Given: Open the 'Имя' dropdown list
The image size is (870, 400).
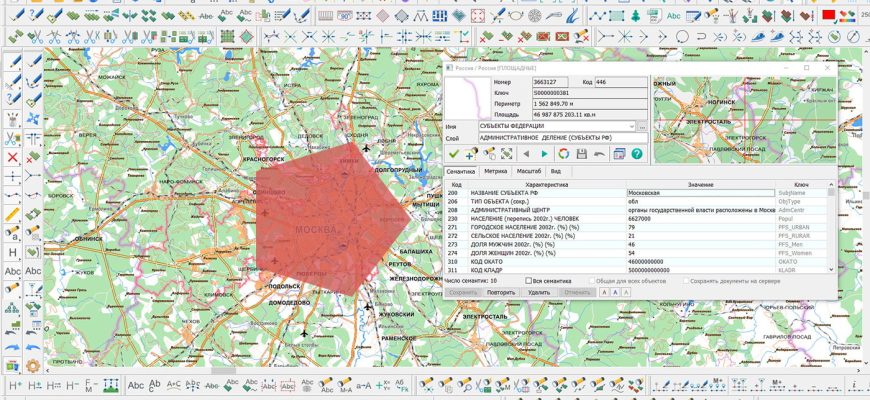Looking at the screenshot, I should [x=630, y=127].
